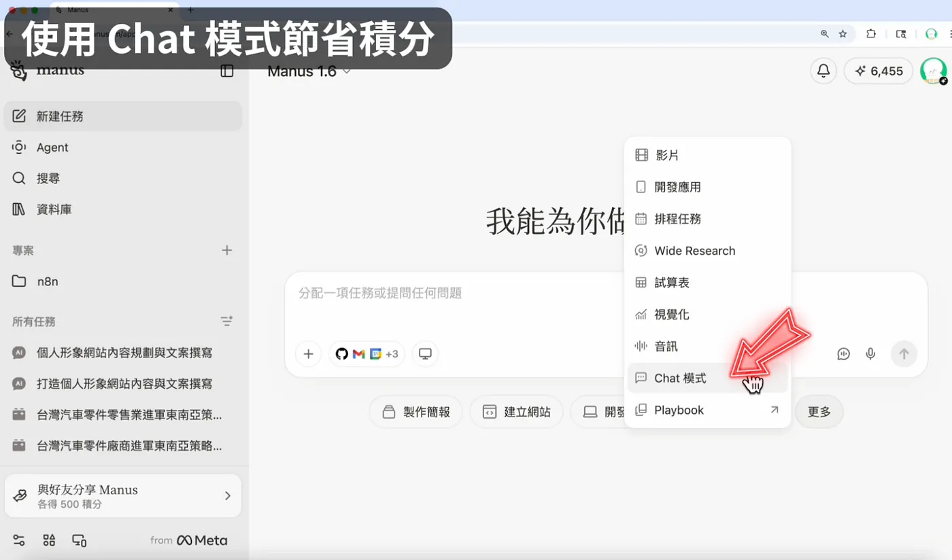Select 試算表 from the popup menu
This screenshot has width=952, height=560.
click(707, 283)
